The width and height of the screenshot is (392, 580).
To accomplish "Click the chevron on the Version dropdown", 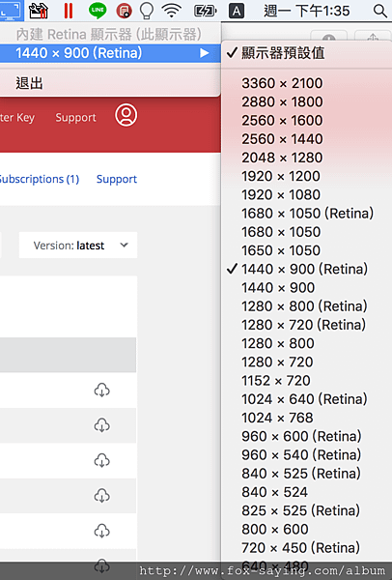I will 125,245.
